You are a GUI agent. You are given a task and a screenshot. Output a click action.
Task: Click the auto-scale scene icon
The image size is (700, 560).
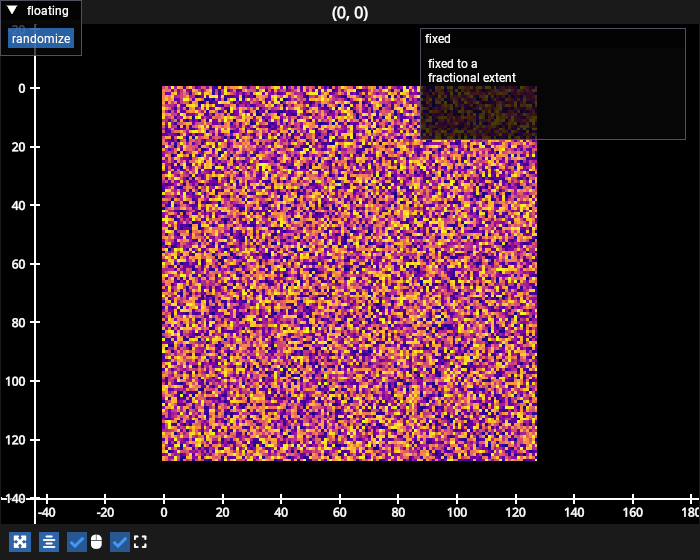click(x=20, y=542)
